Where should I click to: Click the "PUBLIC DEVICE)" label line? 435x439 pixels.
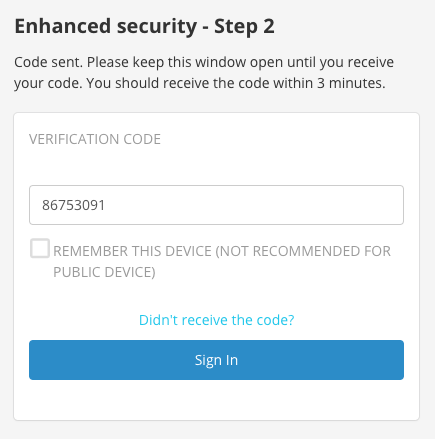(x=104, y=272)
